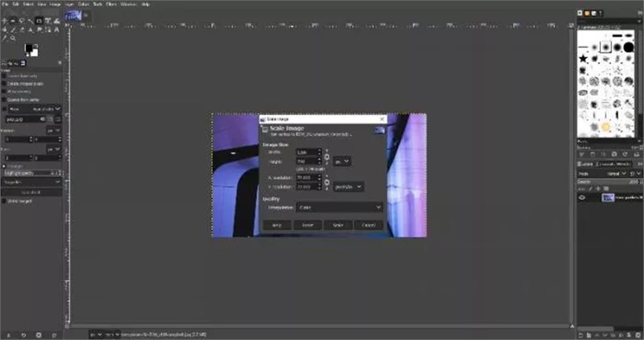
Task: Select the Free Select lasso tool
Action: pyautogui.click(x=22, y=21)
